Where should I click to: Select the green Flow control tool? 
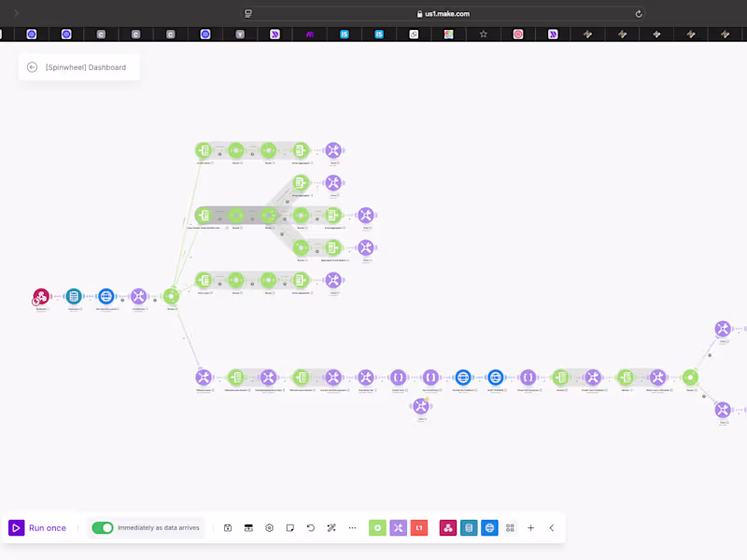point(377,527)
